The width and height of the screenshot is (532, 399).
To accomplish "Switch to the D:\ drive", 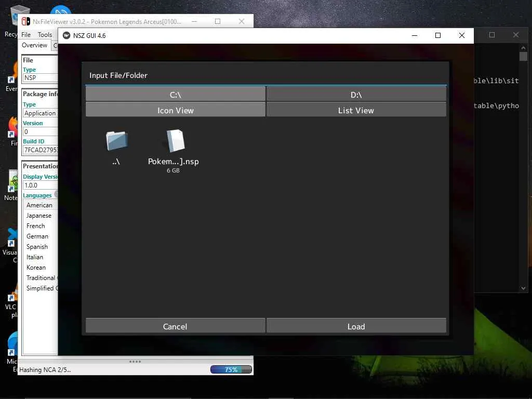I will point(356,94).
